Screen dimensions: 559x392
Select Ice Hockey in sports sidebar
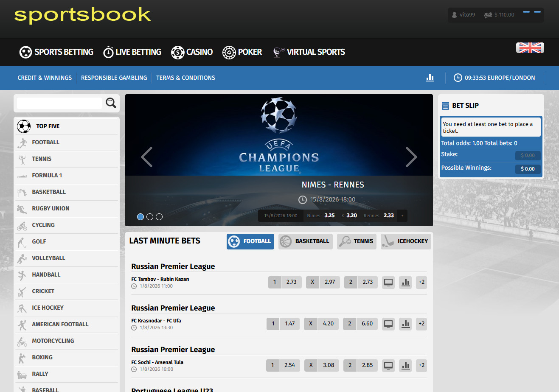(x=67, y=308)
